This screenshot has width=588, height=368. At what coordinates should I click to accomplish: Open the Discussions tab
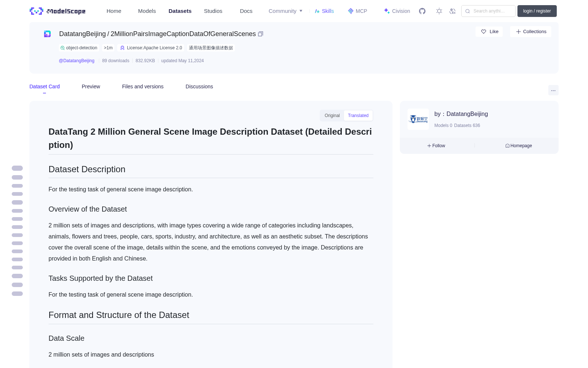pos(199,86)
